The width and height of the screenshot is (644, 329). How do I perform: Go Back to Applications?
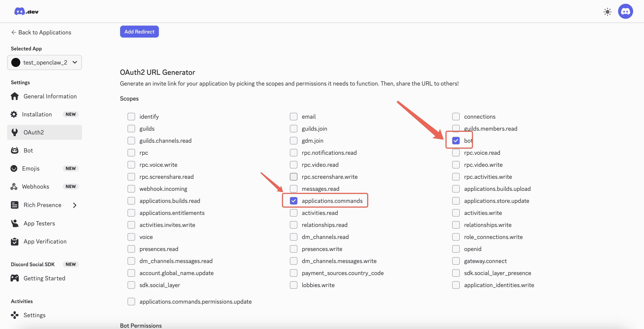pyautogui.click(x=41, y=32)
